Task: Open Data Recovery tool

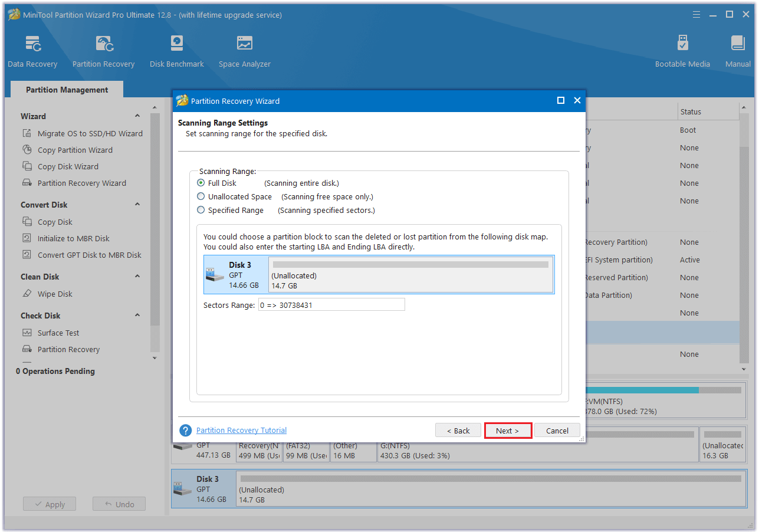Action: point(32,51)
